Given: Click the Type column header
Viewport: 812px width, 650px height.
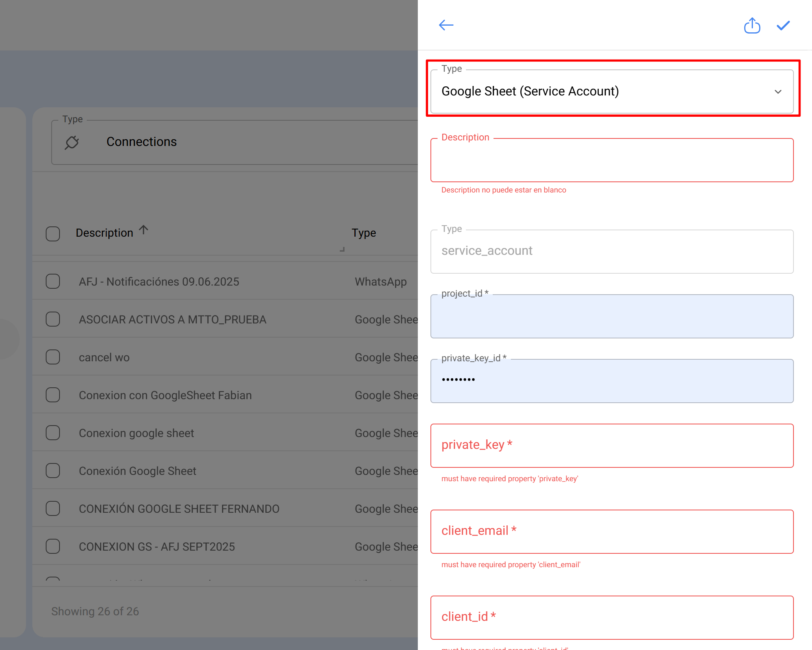Looking at the screenshot, I should click(x=363, y=233).
